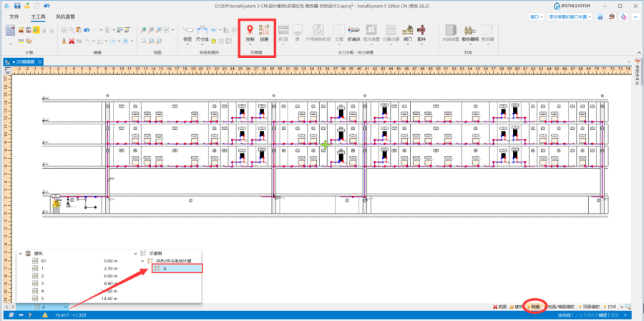Select the 配件 (Fittings) pump icon
The width and height of the screenshot is (644, 321).
click(x=421, y=31)
